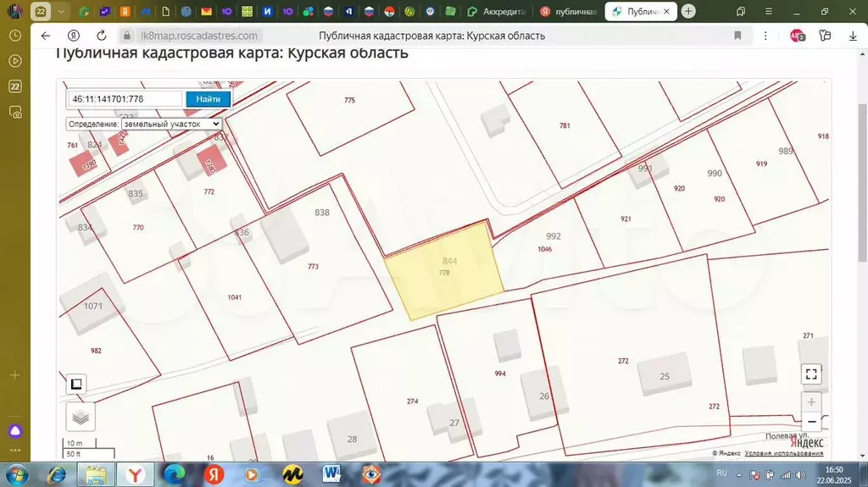Switch map to fullscreen mode
The width and height of the screenshot is (868, 487).
[x=811, y=374]
